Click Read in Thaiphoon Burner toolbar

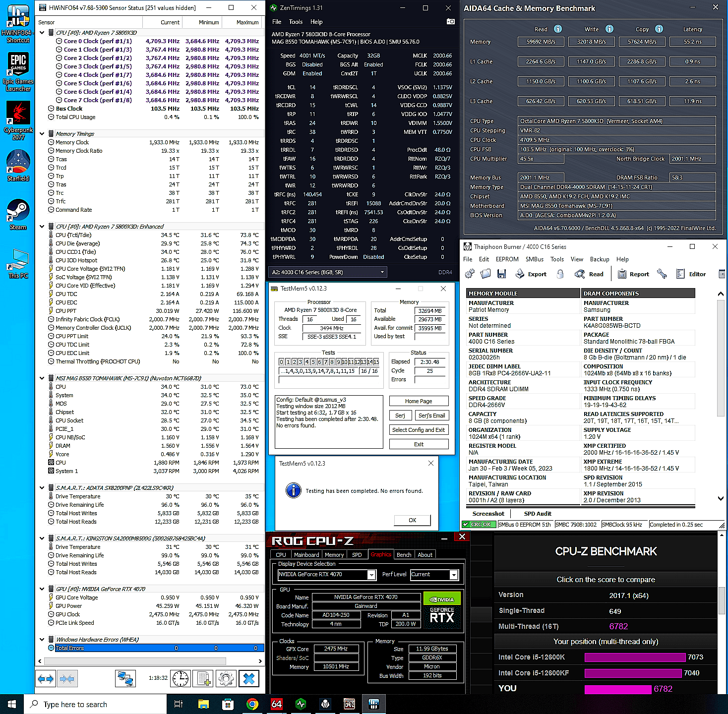click(x=589, y=274)
